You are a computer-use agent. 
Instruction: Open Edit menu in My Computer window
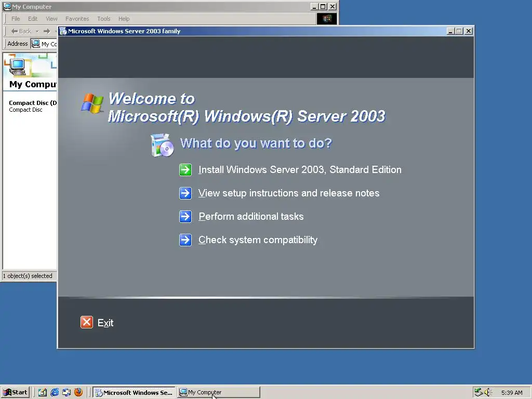tap(33, 19)
